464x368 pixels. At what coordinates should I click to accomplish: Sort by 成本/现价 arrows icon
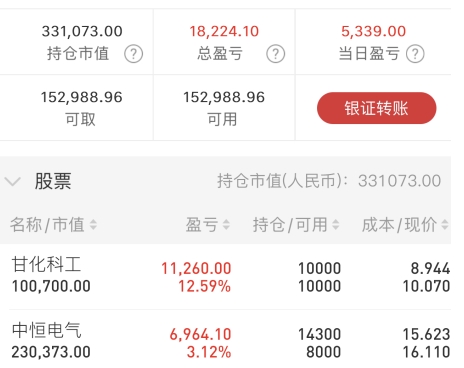coord(445,225)
